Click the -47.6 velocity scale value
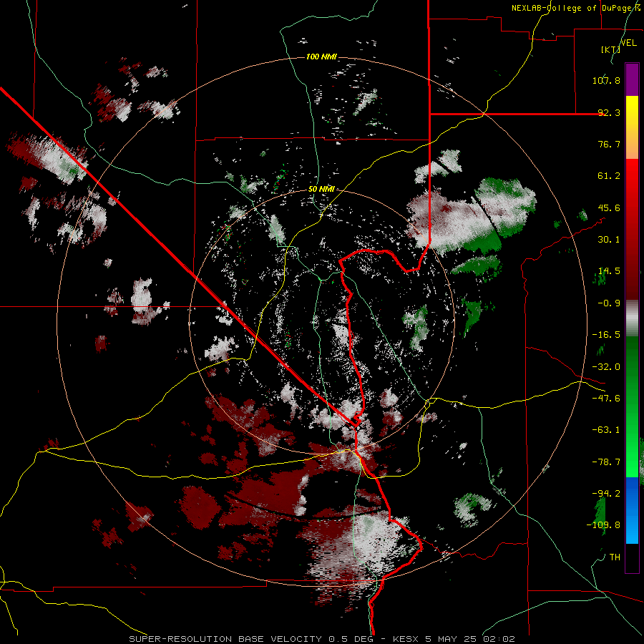The height and width of the screenshot is (644, 644). [x=606, y=399]
